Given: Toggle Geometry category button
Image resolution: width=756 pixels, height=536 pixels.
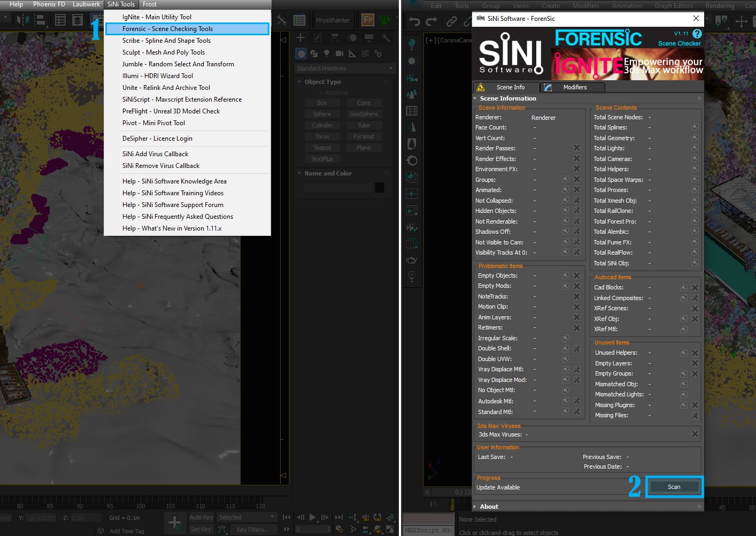Looking at the screenshot, I should (x=301, y=53).
